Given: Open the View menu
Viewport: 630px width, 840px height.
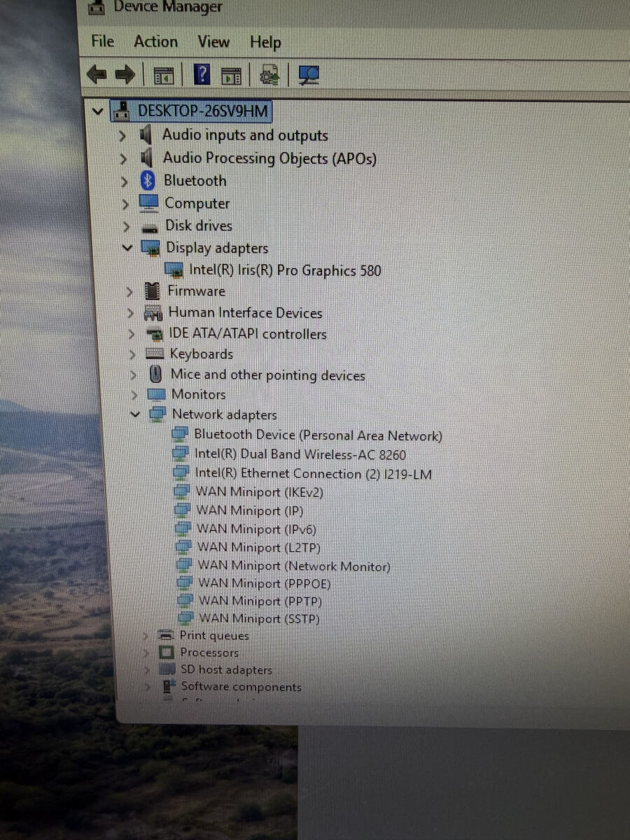Looking at the screenshot, I should pos(213,42).
